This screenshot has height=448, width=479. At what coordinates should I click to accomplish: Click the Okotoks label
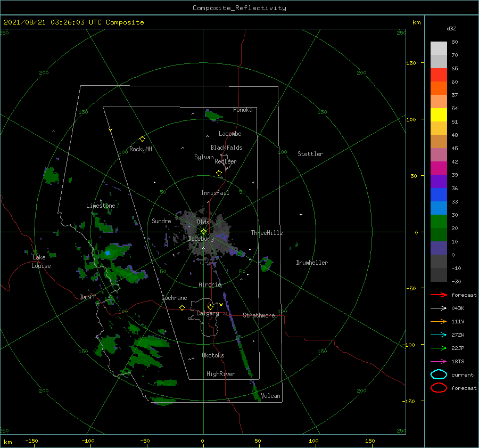click(213, 355)
